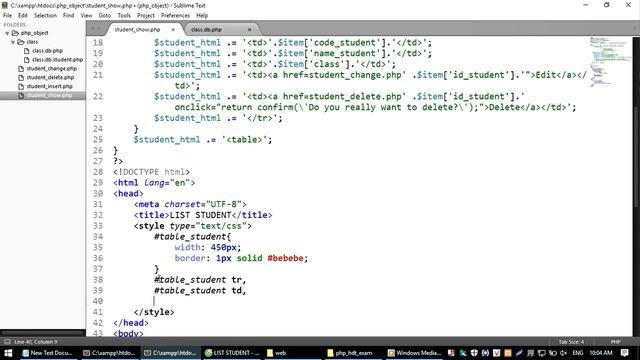This screenshot has height=360, width=640.
Task: Open the active Sublime Text taskbar button
Action: (170, 353)
